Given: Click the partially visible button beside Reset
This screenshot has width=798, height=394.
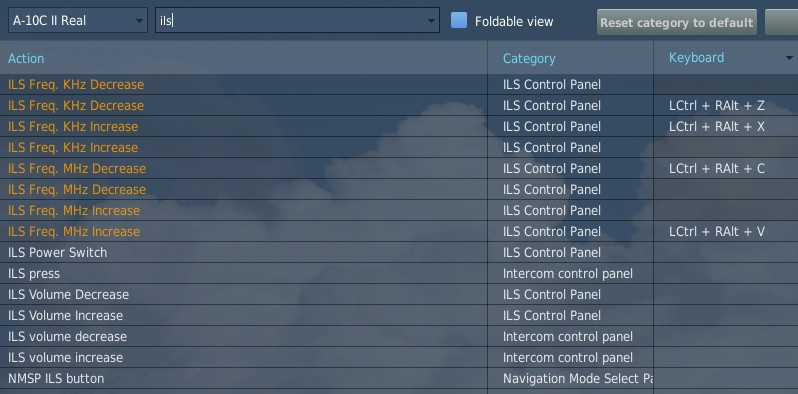Looking at the screenshot, I should coord(781,22).
